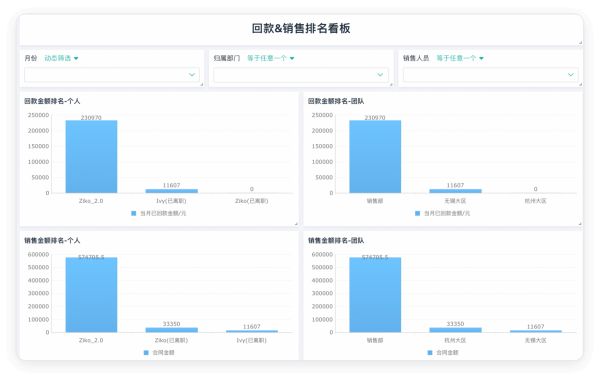Open the 月份 filter dropdown field
The width and height of the screenshot is (600, 380).
[112, 75]
